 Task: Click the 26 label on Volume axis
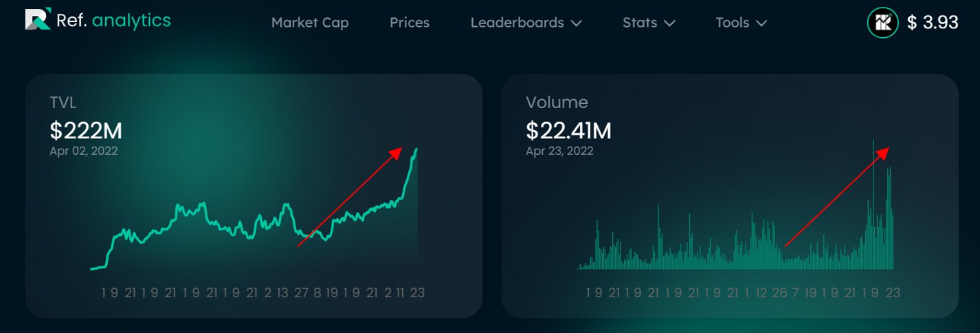tap(779, 292)
